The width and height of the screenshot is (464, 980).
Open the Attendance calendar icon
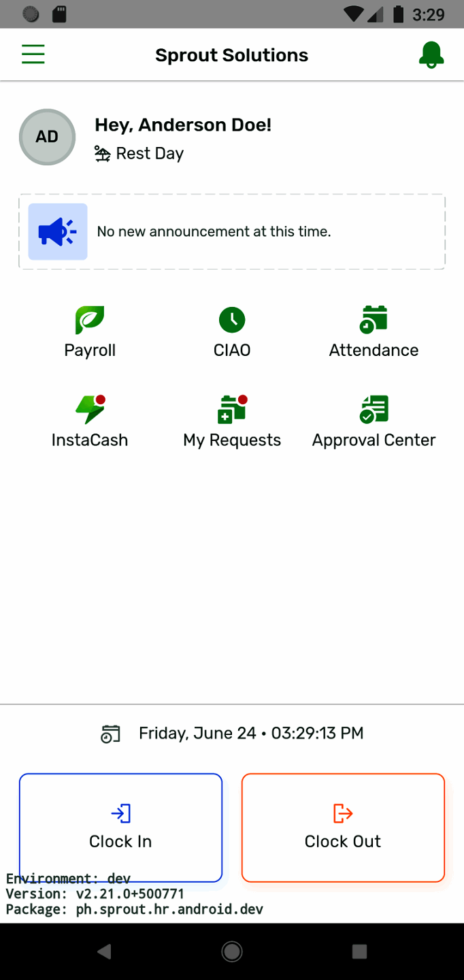click(x=374, y=320)
